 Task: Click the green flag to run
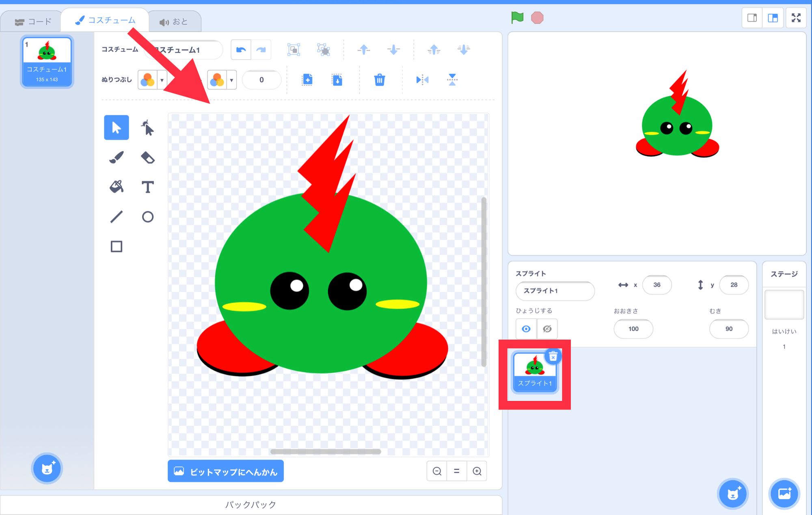(x=517, y=17)
